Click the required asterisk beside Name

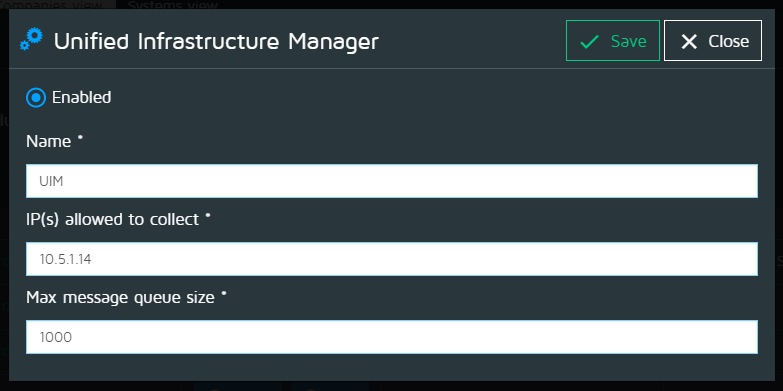pos(79,139)
